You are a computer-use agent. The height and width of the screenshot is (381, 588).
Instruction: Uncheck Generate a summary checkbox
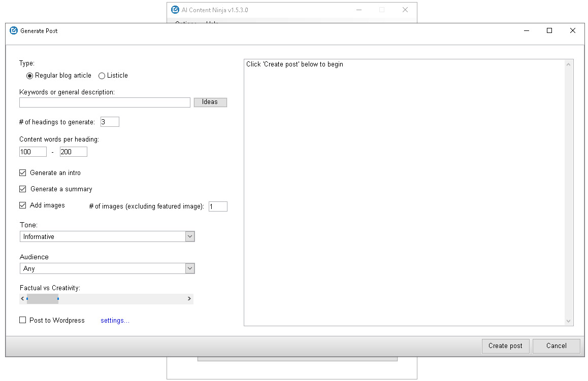pyautogui.click(x=23, y=189)
